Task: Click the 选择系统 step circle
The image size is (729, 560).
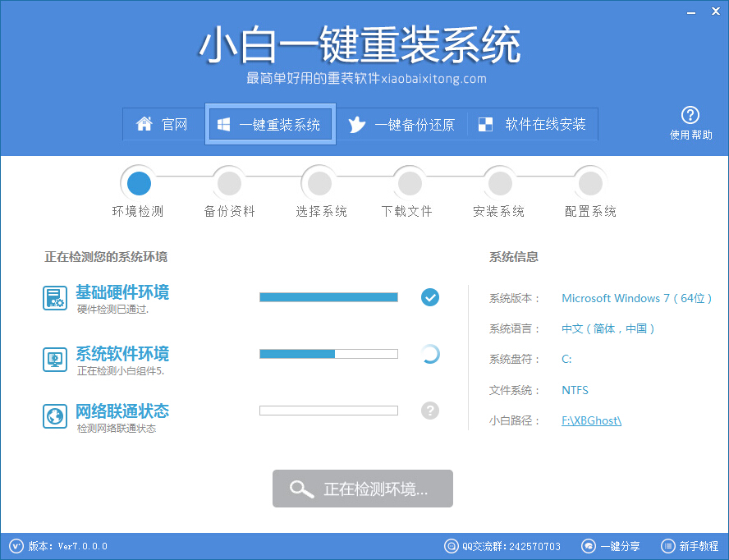Action: [319, 182]
